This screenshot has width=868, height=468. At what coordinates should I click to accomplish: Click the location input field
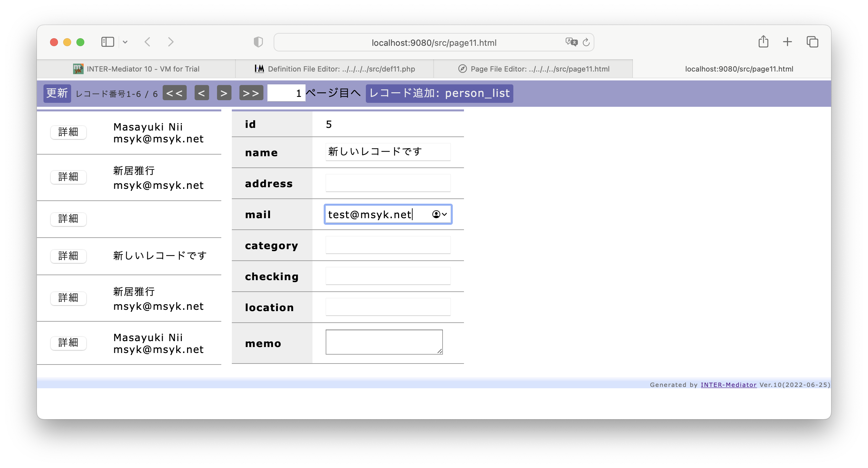click(388, 307)
